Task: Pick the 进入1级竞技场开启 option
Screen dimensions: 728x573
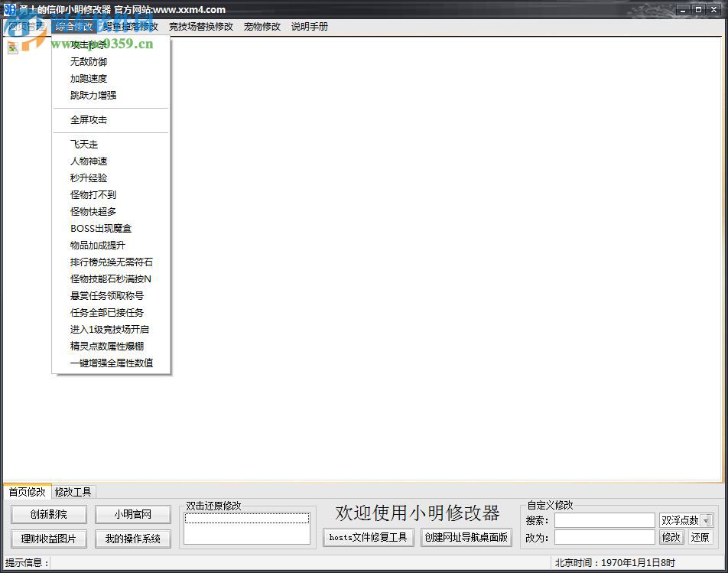Action: click(x=111, y=329)
